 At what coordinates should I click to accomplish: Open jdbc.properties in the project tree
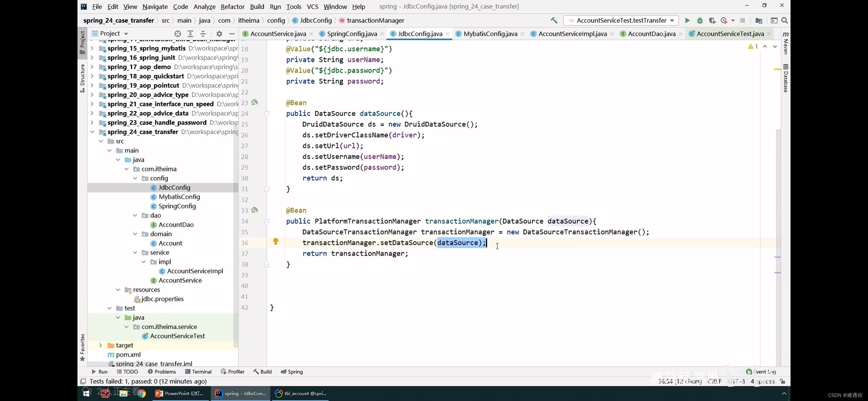(x=162, y=299)
